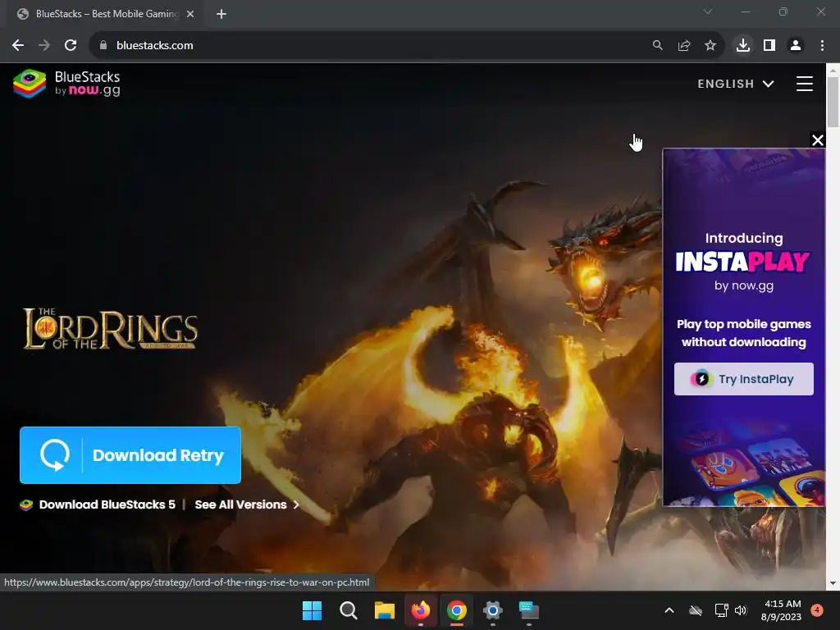
Task: Click the volume speaker tray icon
Action: (x=741, y=610)
